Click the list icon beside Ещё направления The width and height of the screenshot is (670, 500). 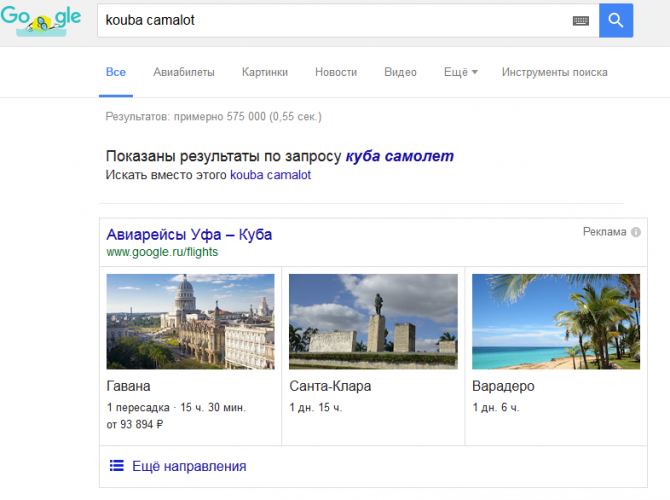tap(116, 466)
